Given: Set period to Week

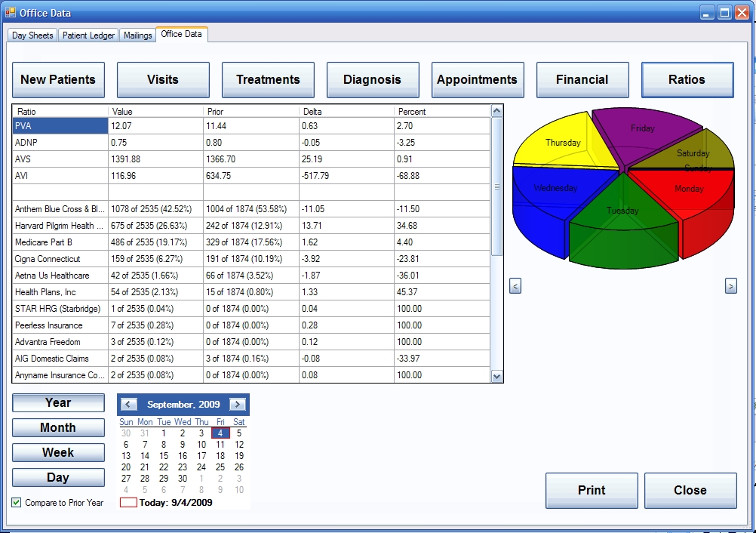Looking at the screenshot, I should click(x=58, y=452).
